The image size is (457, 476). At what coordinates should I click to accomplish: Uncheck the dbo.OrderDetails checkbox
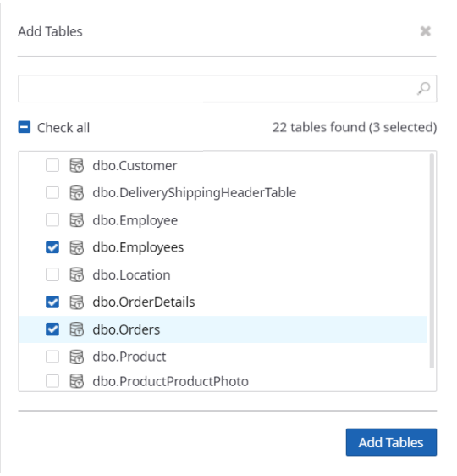tap(52, 302)
